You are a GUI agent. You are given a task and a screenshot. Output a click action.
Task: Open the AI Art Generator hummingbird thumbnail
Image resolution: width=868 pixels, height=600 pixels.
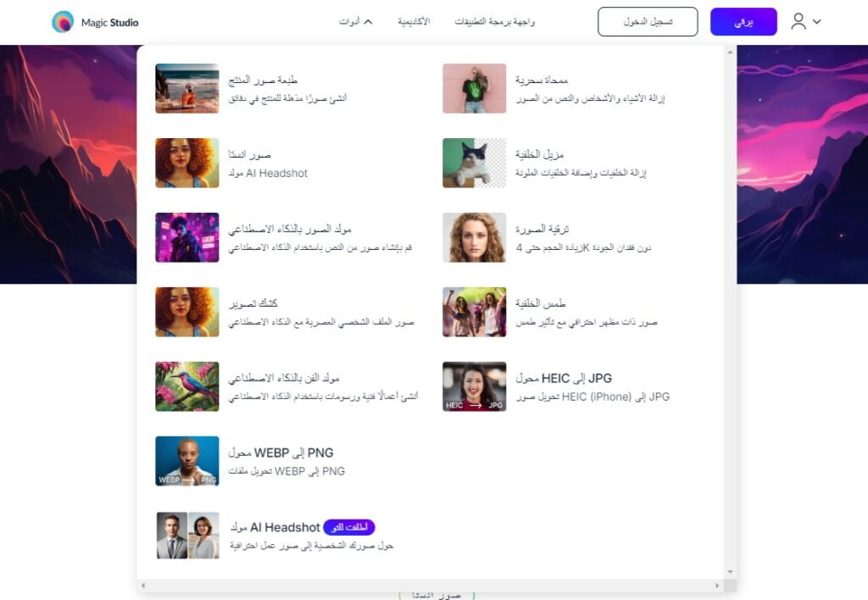(x=187, y=386)
